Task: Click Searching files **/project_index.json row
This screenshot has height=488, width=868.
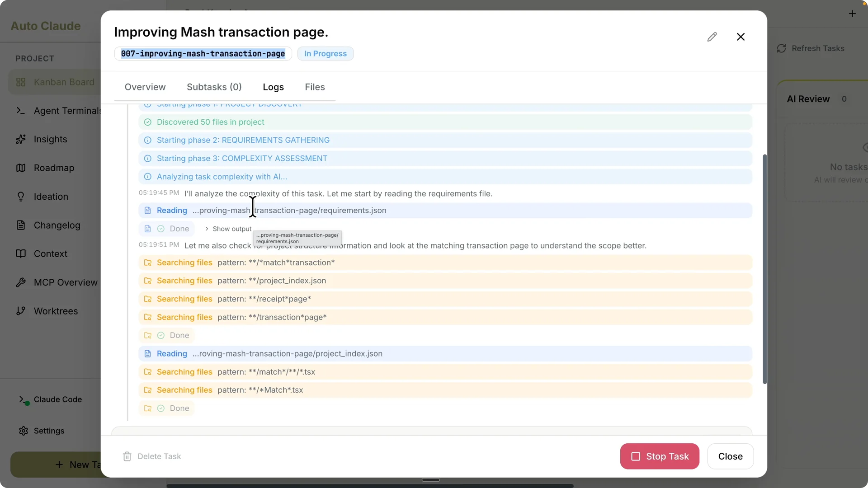Action: [445, 281]
